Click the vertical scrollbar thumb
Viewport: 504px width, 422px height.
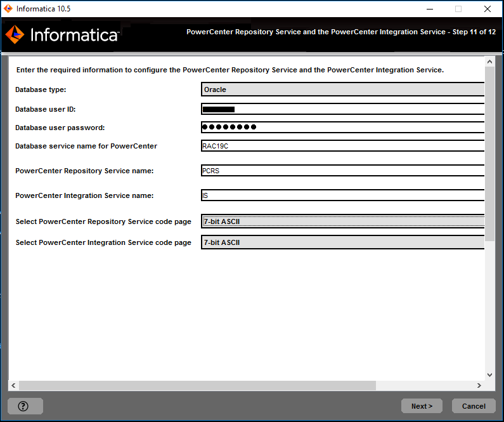point(489,154)
